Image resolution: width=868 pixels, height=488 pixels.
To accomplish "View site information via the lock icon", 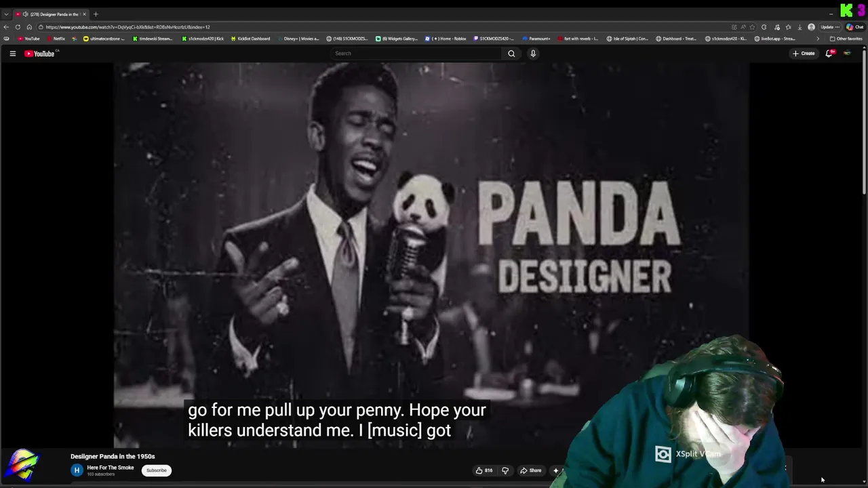I will (x=41, y=27).
